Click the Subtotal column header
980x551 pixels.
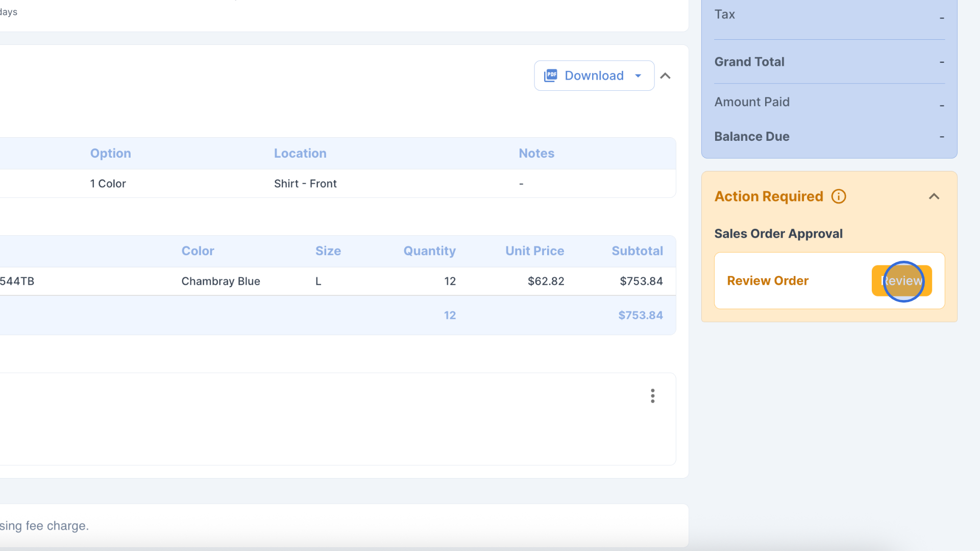[637, 251]
